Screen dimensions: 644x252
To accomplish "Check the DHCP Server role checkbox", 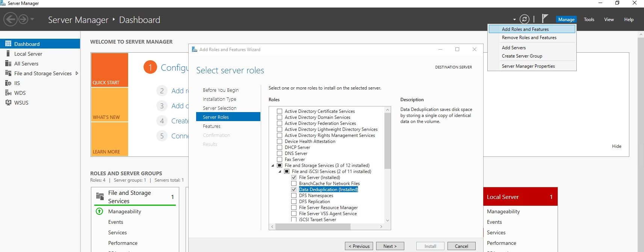I will pos(280,147).
